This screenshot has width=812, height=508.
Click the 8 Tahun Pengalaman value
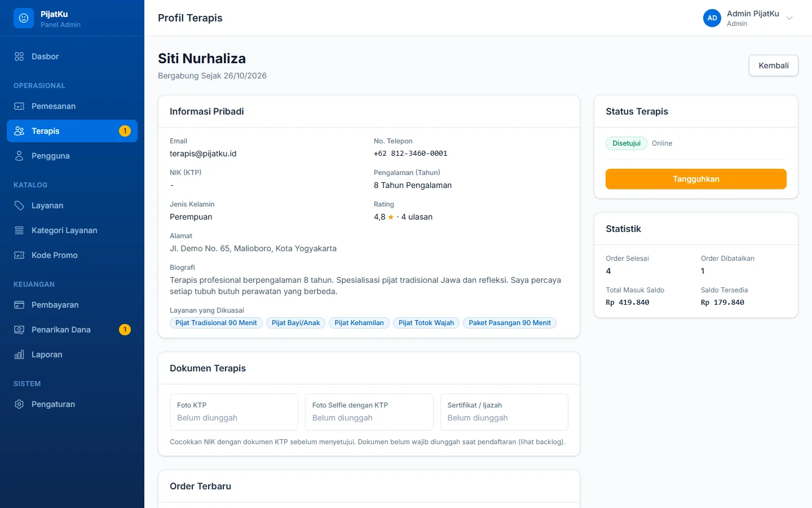[413, 185]
